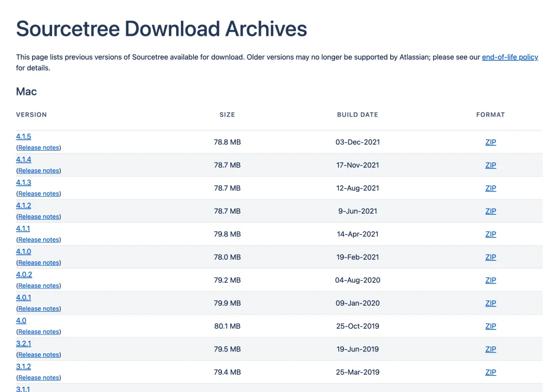Open Release notes for version 3.2.1

click(39, 355)
